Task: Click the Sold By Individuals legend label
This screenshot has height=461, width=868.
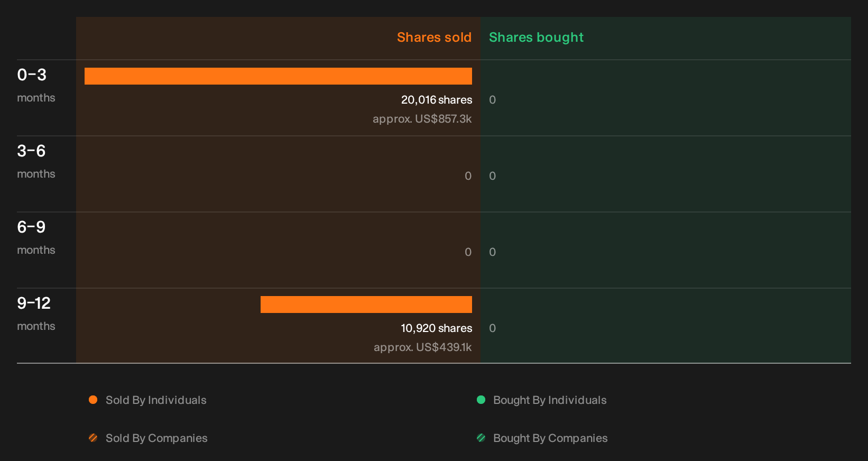Action: click(x=156, y=400)
